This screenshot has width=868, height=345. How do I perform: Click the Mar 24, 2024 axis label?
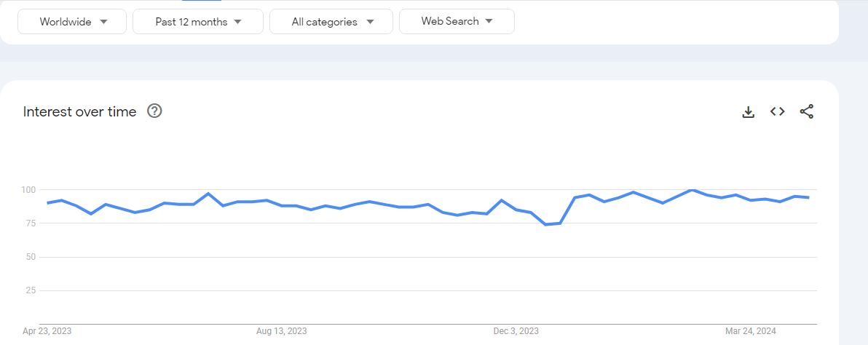[x=751, y=331]
